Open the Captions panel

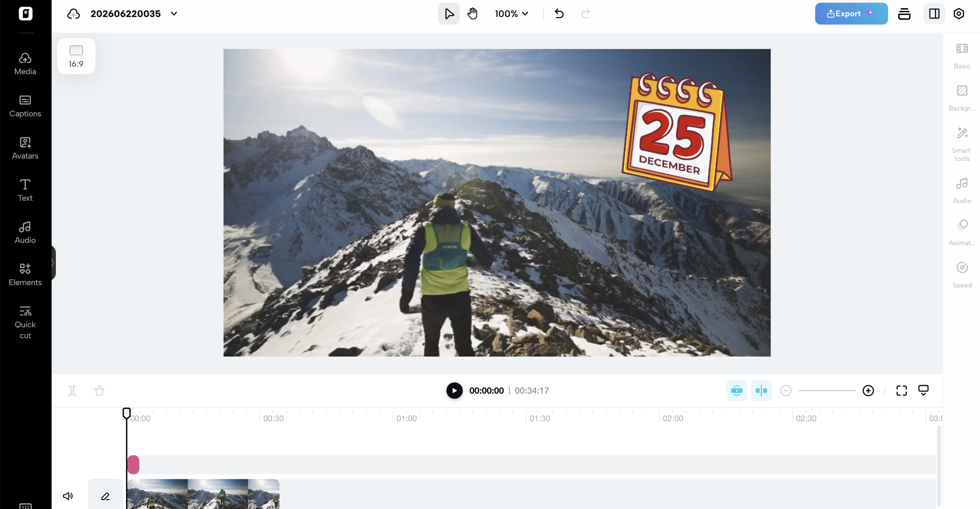tap(25, 106)
